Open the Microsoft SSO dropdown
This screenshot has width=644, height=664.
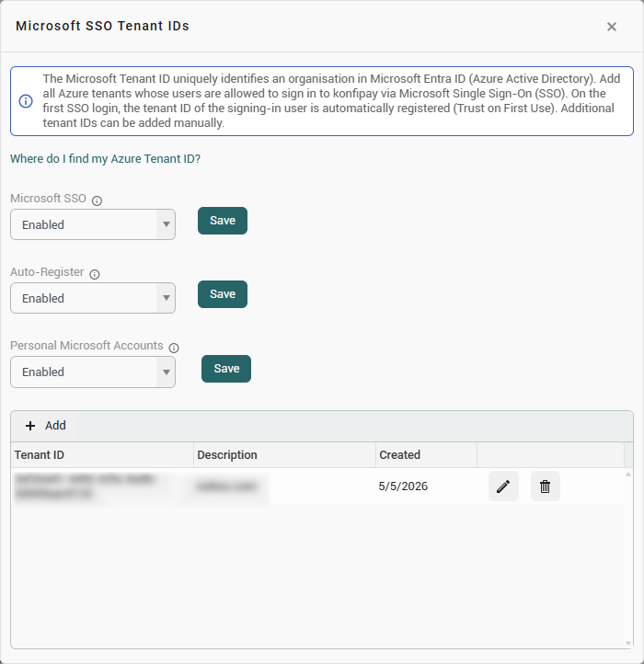coord(93,224)
